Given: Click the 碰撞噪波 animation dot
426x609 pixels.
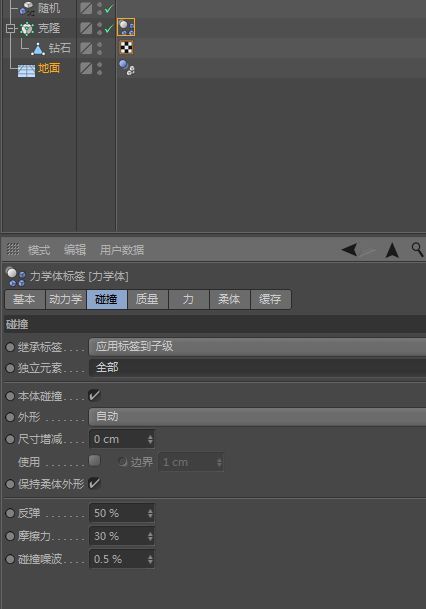Looking at the screenshot, I should [x=10, y=559].
